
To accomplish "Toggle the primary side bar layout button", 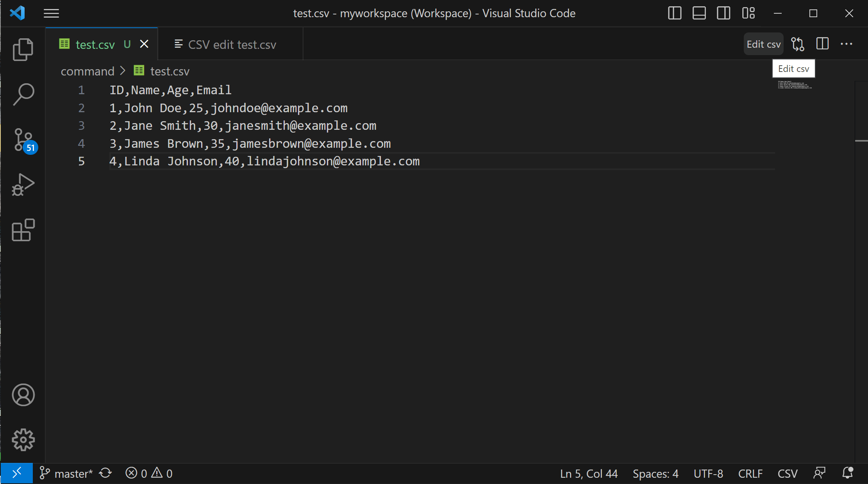I will [675, 13].
